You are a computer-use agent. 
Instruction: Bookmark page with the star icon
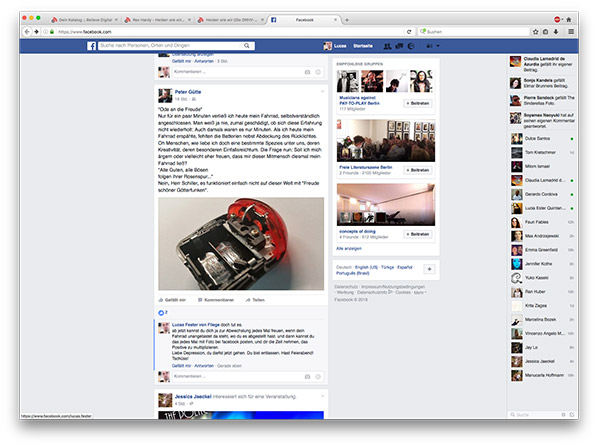point(535,32)
